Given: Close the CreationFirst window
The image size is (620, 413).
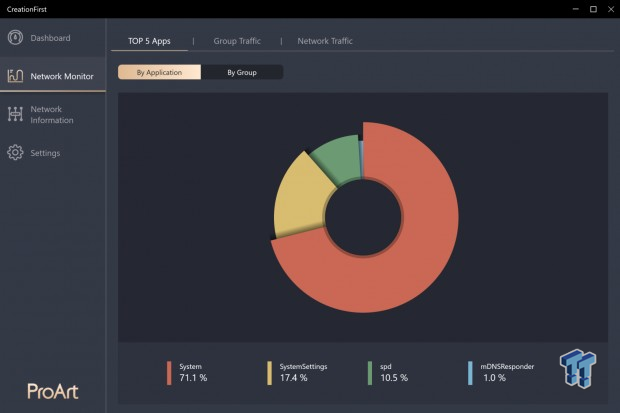Looking at the screenshot, I should (611, 9).
